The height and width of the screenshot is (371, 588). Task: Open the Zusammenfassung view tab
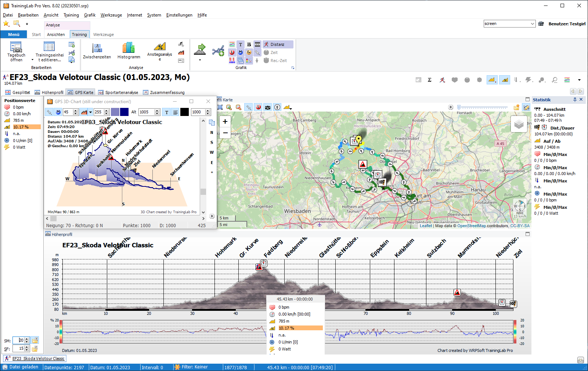pos(164,92)
